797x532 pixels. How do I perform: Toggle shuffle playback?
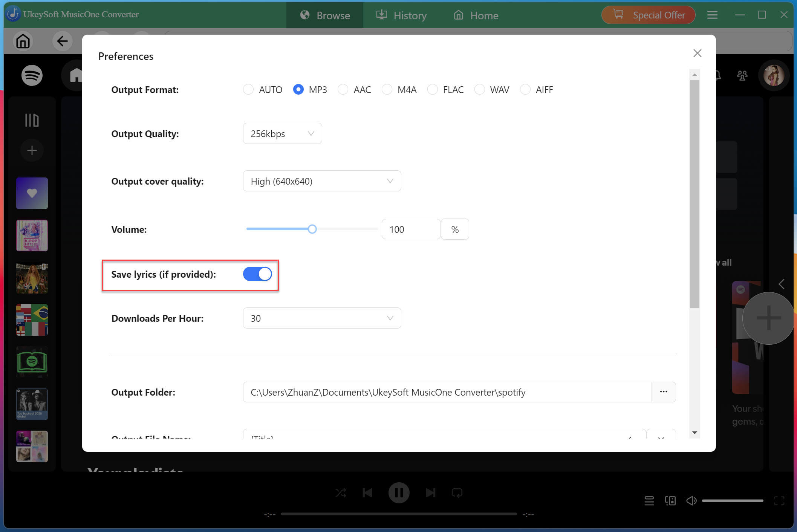coord(341,493)
